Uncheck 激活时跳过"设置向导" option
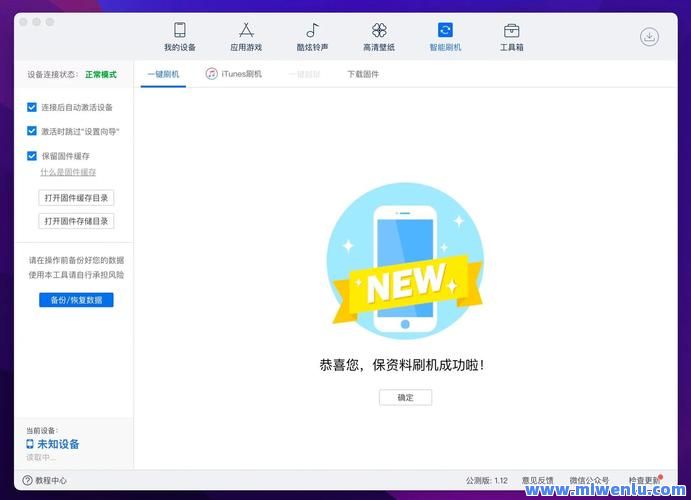 click(32, 131)
